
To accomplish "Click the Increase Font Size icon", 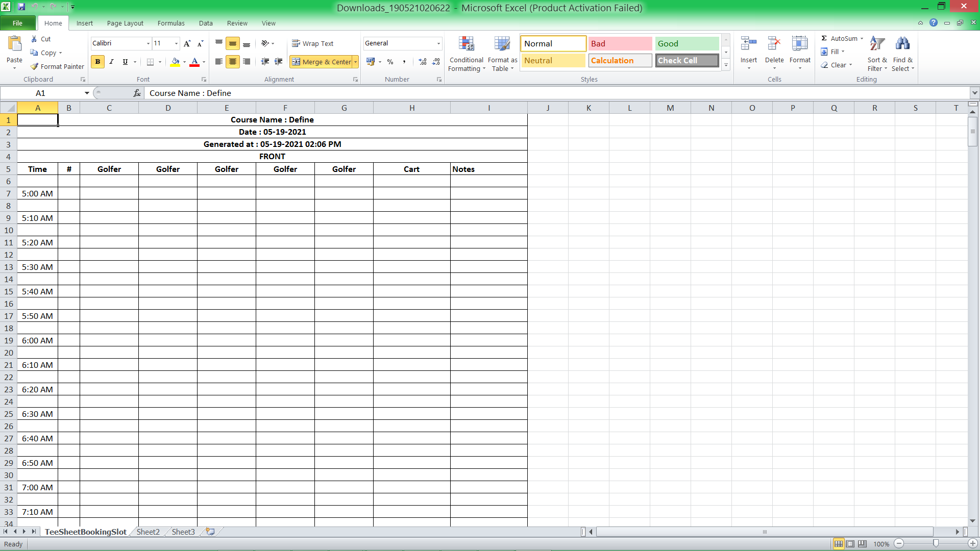I will tap(187, 44).
